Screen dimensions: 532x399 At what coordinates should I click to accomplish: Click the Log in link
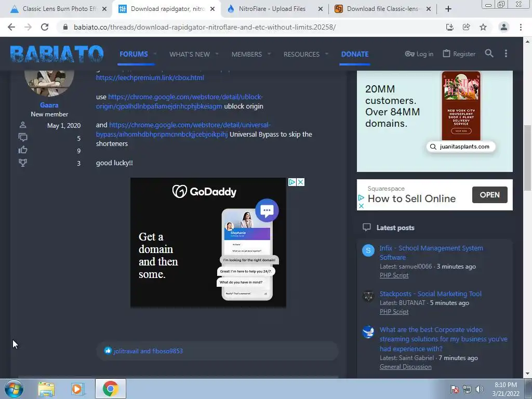[419, 54]
